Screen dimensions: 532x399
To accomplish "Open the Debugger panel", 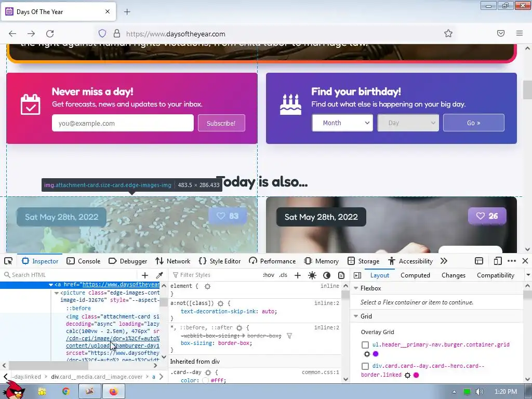I will coord(128,261).
